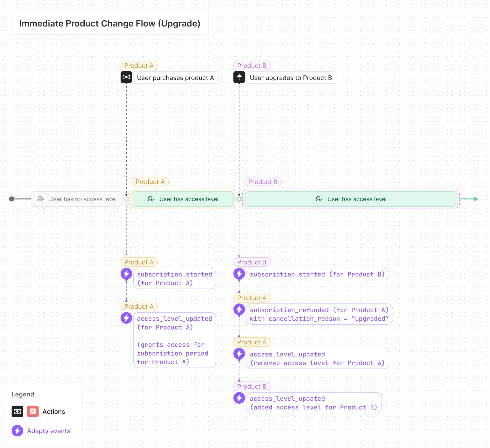Click the Product A 'User has access level' bar

click(183, 199)
